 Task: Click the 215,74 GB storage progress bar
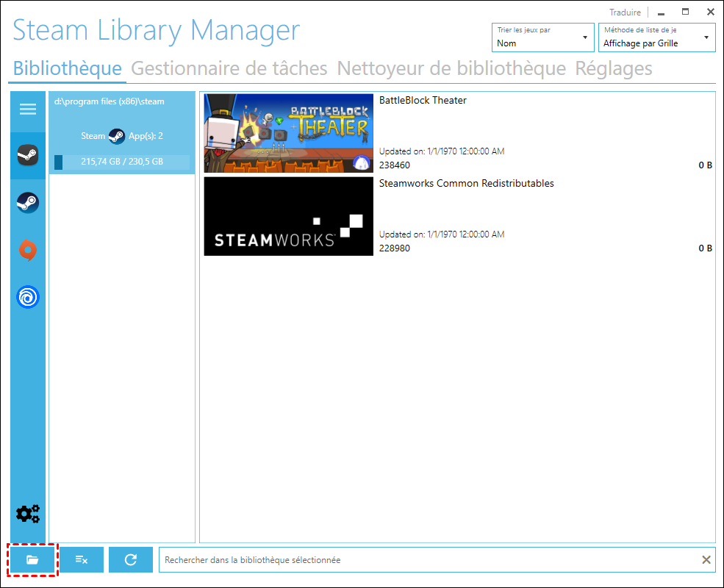coord(122,162)
